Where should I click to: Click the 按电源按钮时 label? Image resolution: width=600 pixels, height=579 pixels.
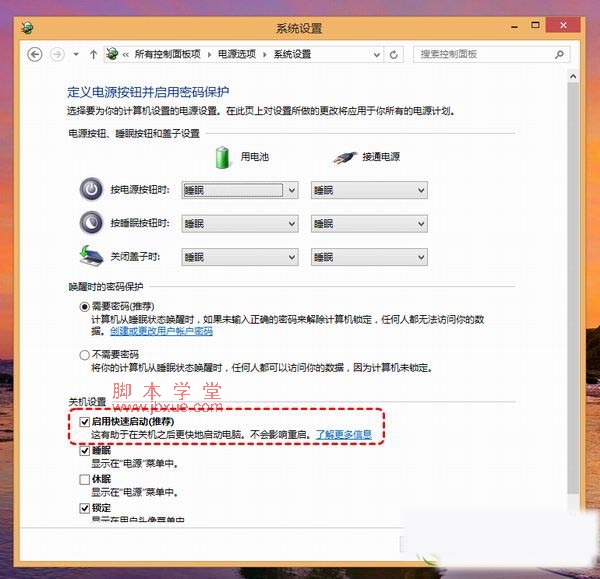(x=140, y=190)
